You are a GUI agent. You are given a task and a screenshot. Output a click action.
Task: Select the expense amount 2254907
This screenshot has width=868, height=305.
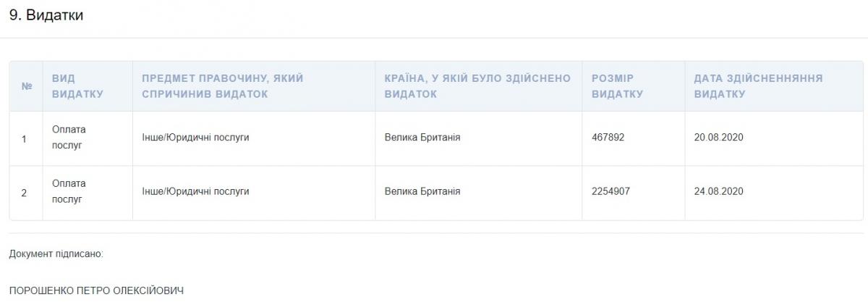tap(610, 192)
